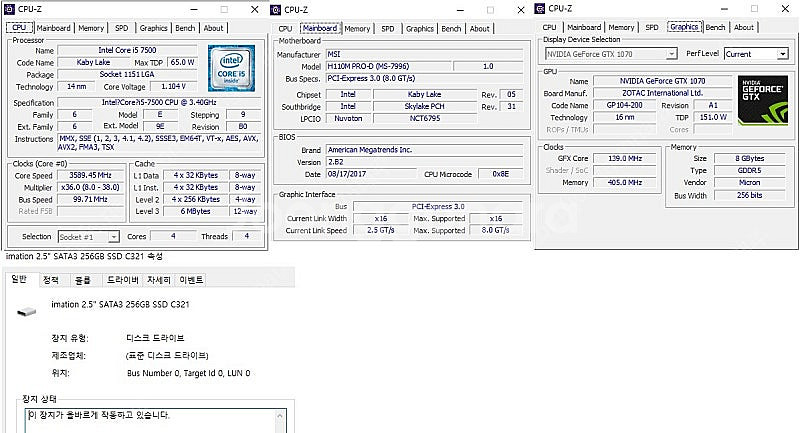Open the 드라이버 tab in SSD properties
This screenshot has height=433, width=800.
122,280
